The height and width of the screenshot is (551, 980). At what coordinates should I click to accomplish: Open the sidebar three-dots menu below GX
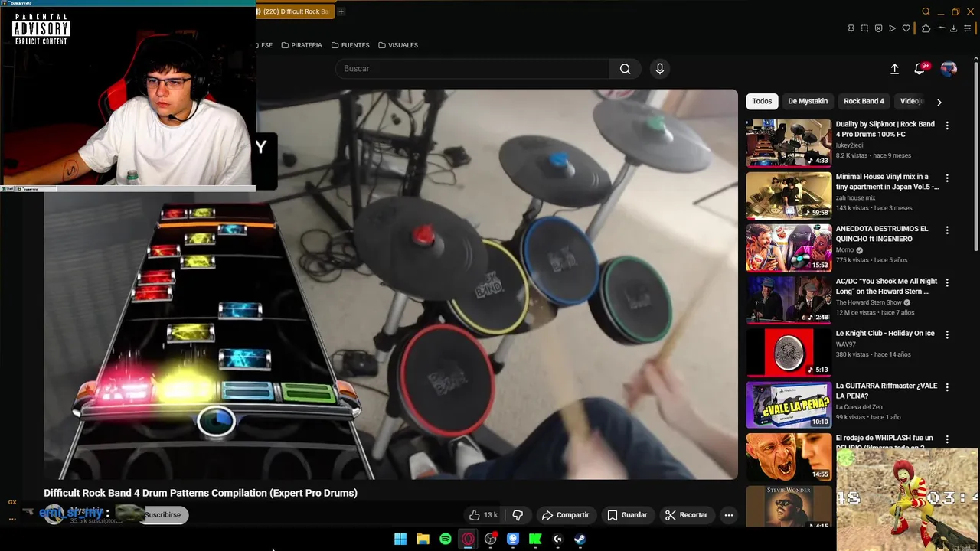12,518
